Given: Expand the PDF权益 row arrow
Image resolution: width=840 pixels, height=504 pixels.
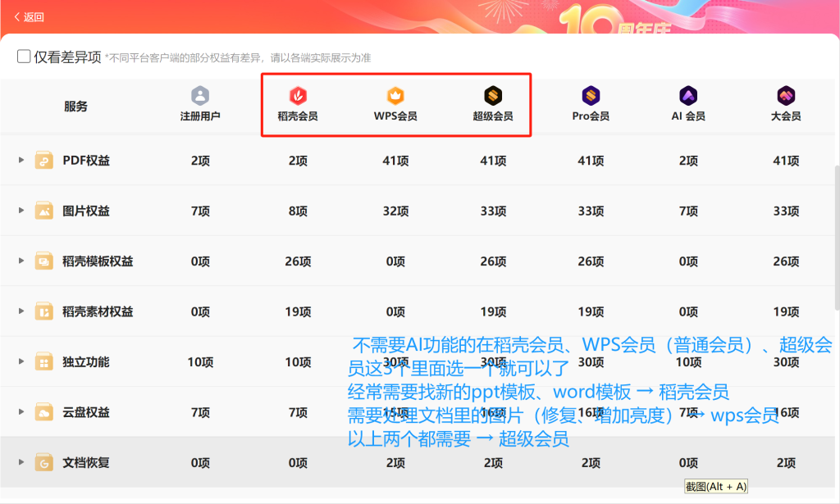Looking at the screenshot, I should coord(21,160).
